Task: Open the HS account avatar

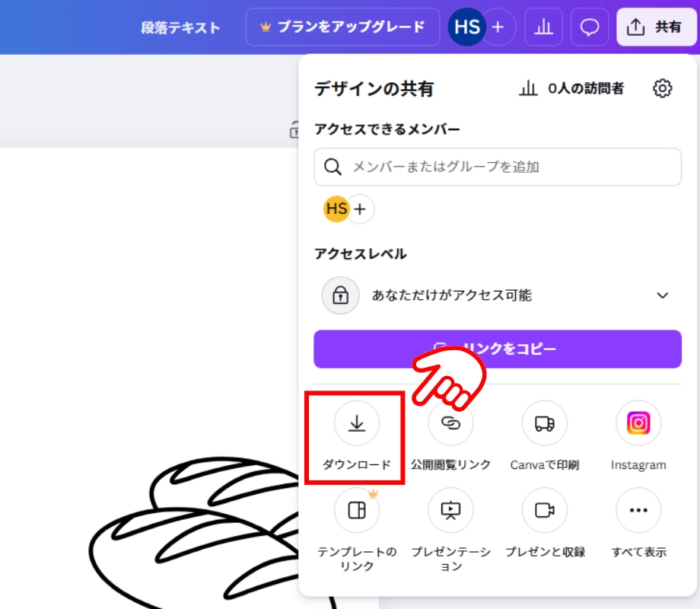Action: 466,27
